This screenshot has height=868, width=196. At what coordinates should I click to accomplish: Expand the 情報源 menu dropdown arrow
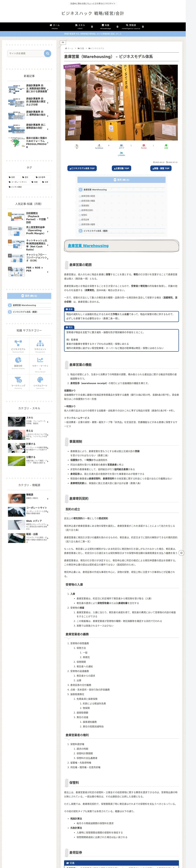(x=143, y=27)
